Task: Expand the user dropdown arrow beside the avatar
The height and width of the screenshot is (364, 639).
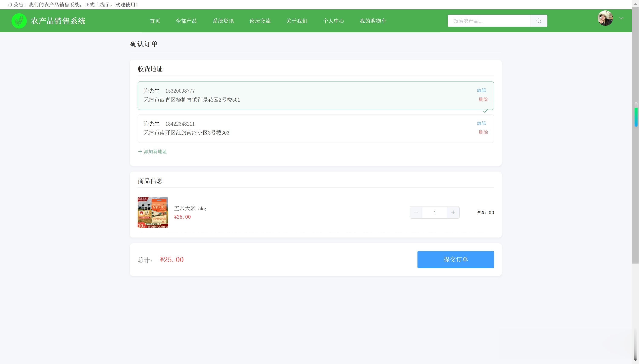Action: 621,18
